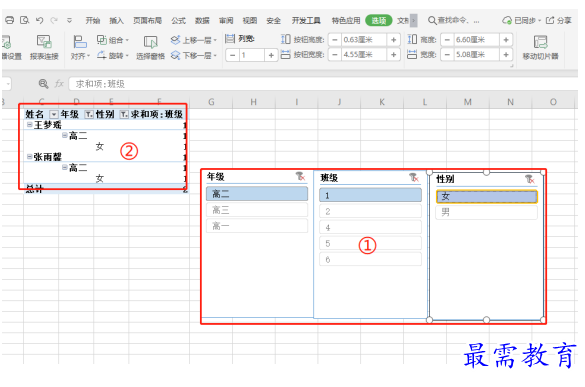Open the 插入 ribbon tab
Viewport: 585px width, 387px height.
pos(116,21)
